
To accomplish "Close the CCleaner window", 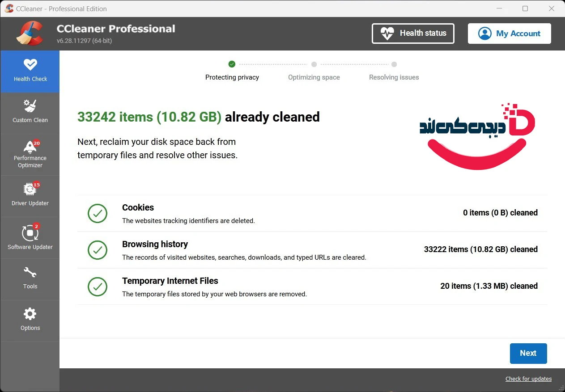I will [x=552, y=8].
